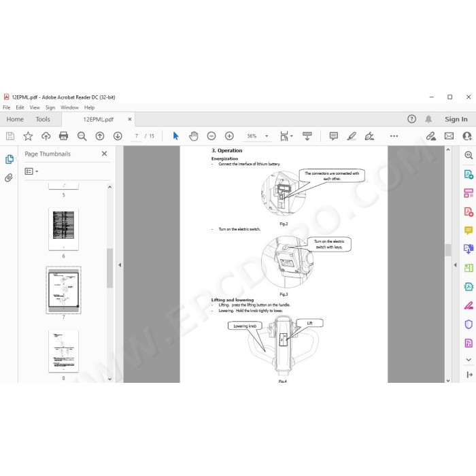The height and width of the screenshot is (476, 476).
Task: Open File menu
Action: coord(6,107)
